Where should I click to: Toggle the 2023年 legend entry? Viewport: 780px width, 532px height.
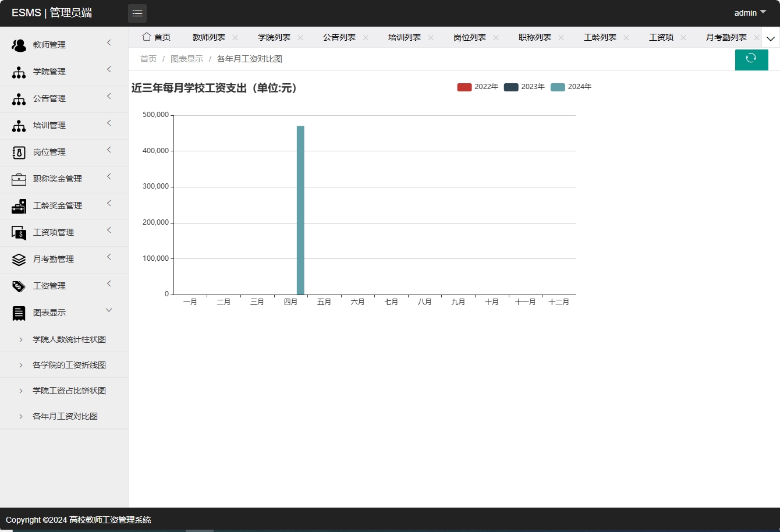(x=532, y=87)
